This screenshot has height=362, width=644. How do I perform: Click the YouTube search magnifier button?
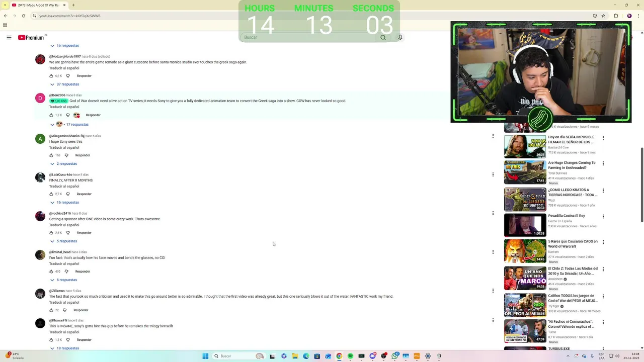pyautogui.click(x=383, y=37)
